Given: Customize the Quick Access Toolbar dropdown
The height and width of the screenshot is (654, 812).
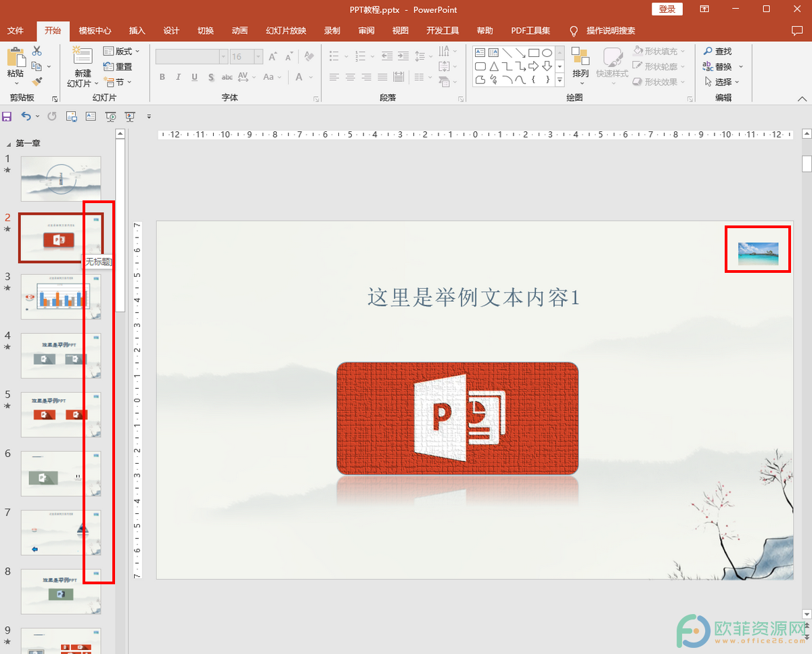Looking at the screenshot, I should pos(149,116).
